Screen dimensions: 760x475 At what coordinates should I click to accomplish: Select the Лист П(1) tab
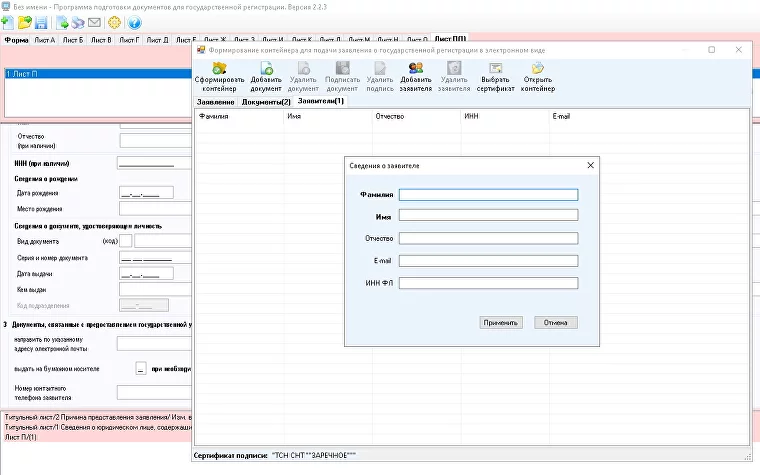450,38
